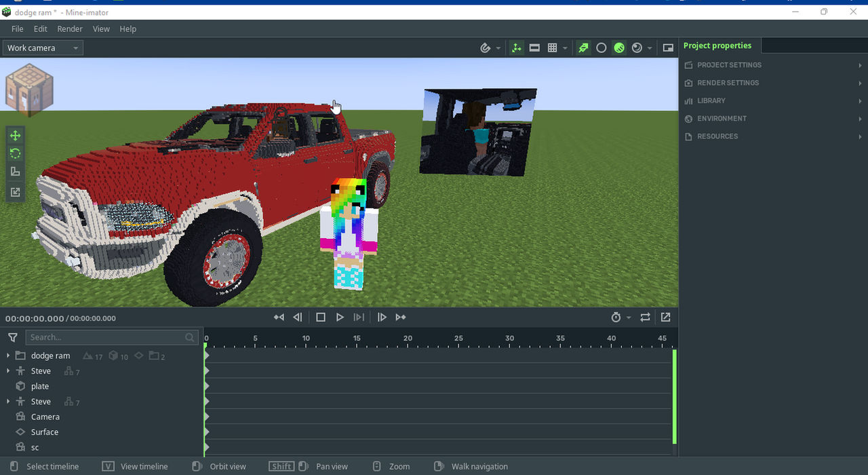Jump to the next keyframe
868x475 pixels.
tap(401, 318)
